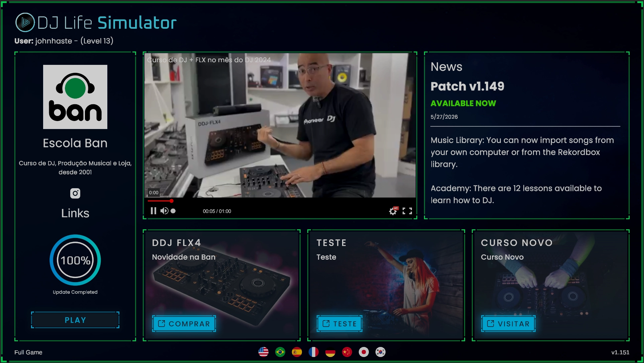The height and width of the screenshot is (363, 644).
Task: Select Japanese with the Japan flag
Action: tap(364, 352)
